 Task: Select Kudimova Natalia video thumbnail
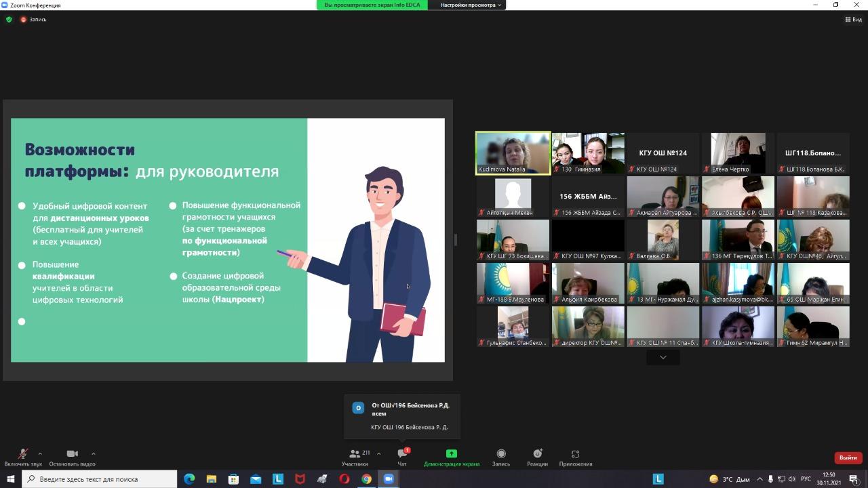point(513,153)
